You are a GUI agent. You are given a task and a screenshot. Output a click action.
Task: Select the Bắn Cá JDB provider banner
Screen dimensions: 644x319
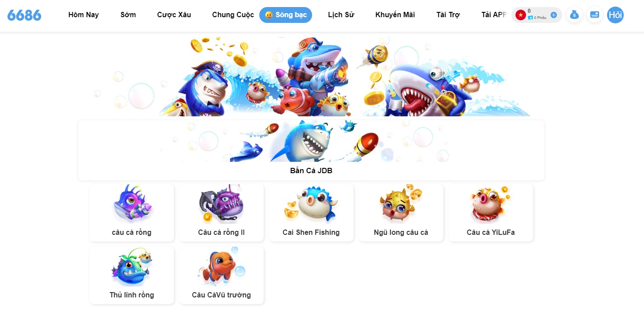click(311, 150)
